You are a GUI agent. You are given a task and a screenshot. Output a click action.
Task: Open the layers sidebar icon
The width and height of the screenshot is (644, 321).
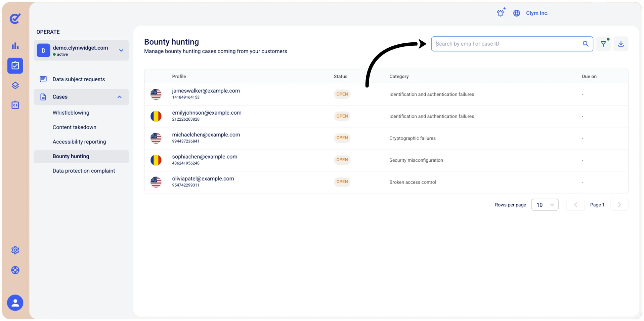[15, 85]
